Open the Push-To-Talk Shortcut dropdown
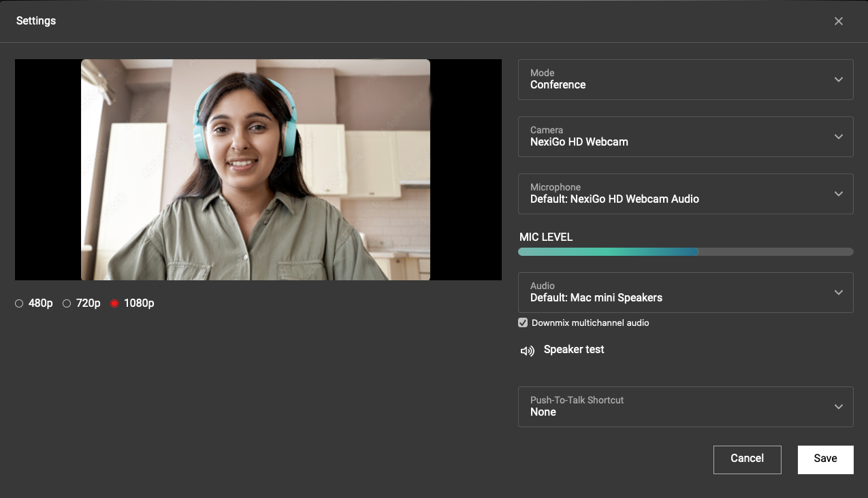Image resolution: width=868 pixels, height=498 pixels. (686, 407)
